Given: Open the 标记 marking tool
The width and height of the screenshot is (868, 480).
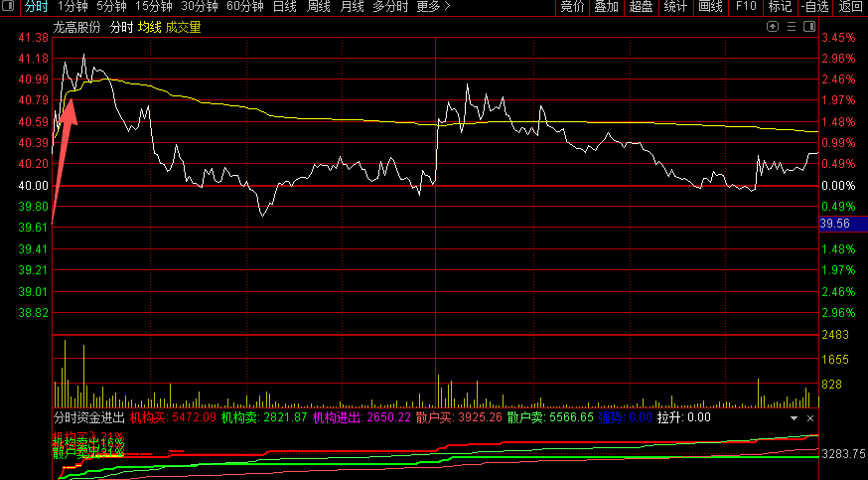Looking at the screenshot, I should 779,7.
